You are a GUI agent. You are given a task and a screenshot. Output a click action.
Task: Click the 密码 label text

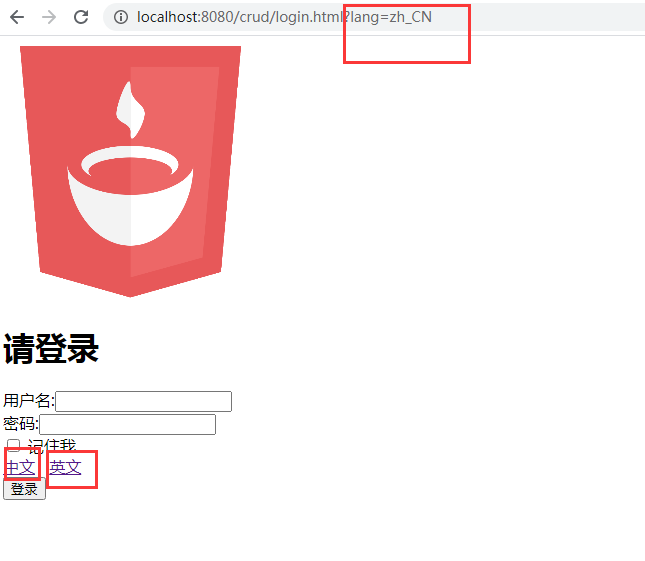point(21,424)
